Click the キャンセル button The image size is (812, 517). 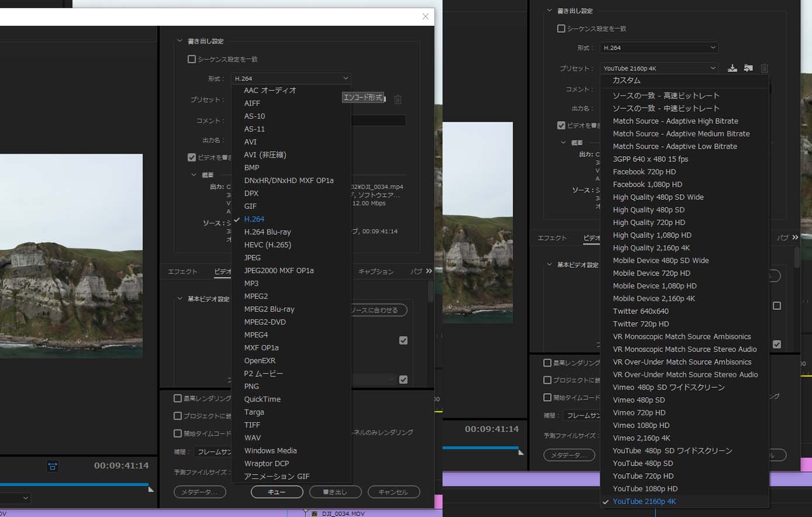[x=393, y=492]
